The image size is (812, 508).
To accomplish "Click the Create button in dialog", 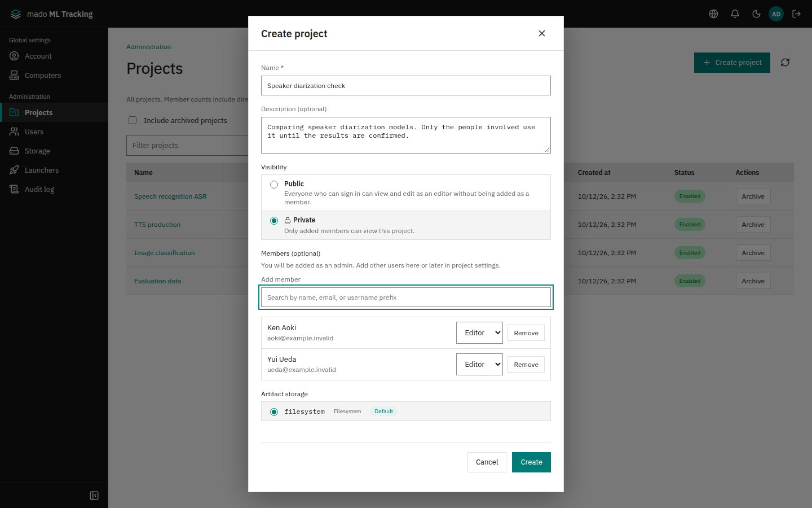I will click(x=531, y=462).
